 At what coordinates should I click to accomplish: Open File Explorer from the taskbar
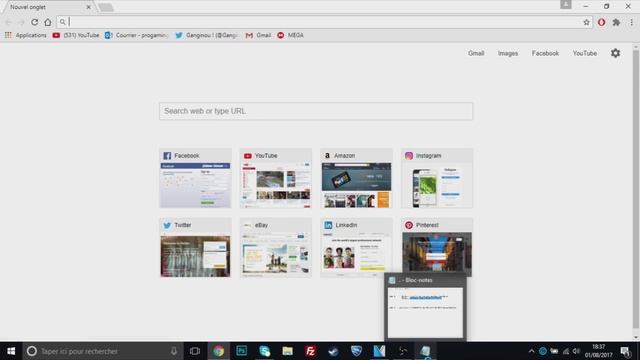click(x=287, y=351)
